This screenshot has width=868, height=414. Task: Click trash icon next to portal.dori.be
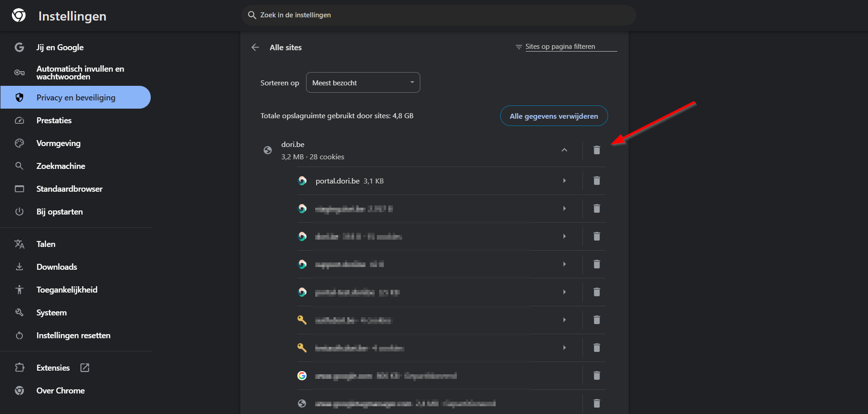click(597, 181)
